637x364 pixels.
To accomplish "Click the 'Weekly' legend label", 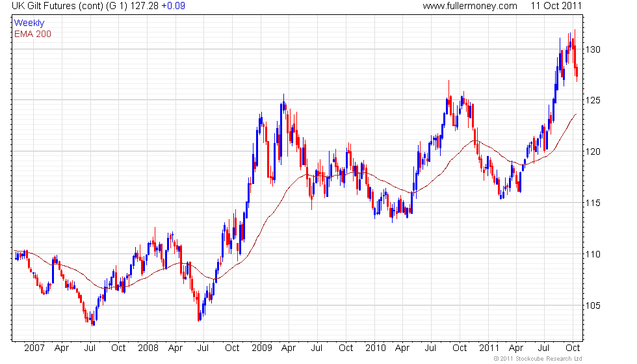I will pos(29,23).
